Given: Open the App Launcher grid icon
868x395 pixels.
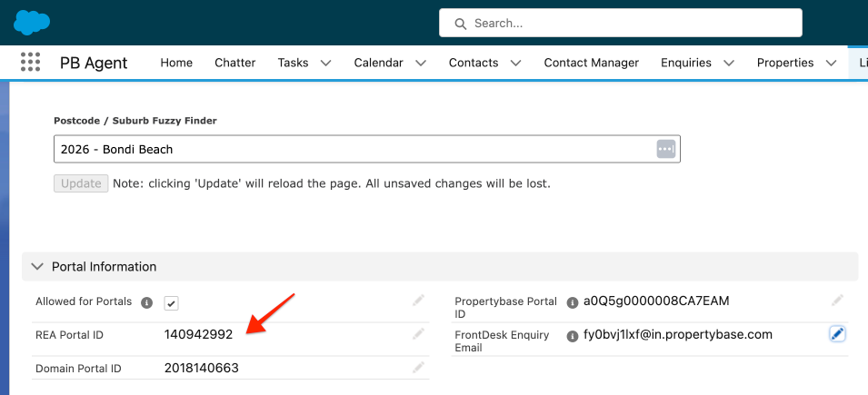Looking at the screenshot, I should coord(31,63).
